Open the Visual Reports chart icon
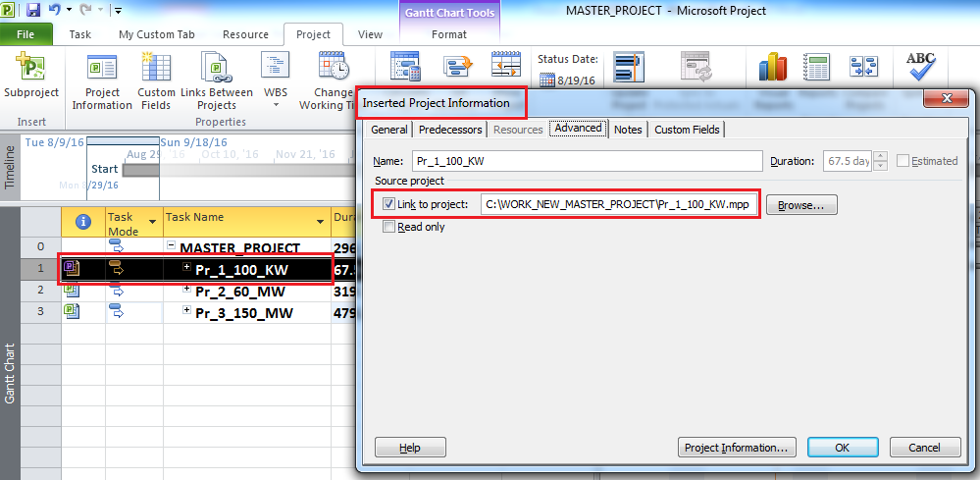Screen dimensions: 980x480 point(772,66)
